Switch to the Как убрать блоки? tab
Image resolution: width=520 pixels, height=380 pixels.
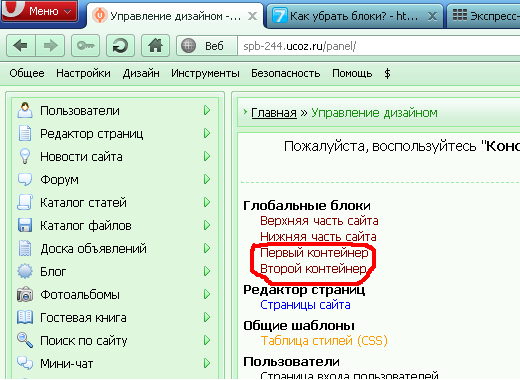pyautogui.click(x=355, y=16)
